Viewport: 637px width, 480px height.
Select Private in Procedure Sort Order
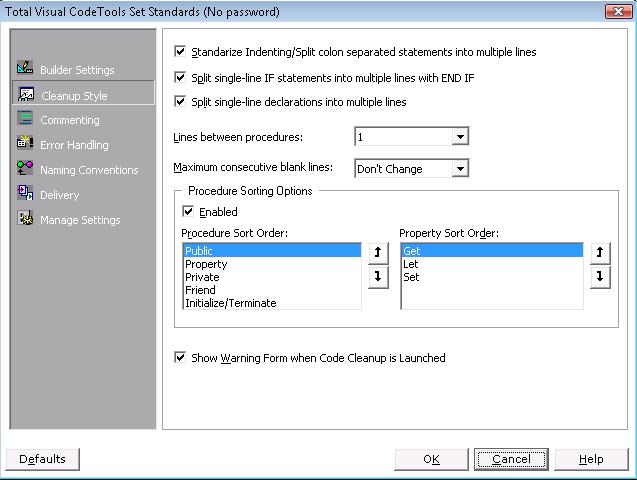tap(272, 277)
